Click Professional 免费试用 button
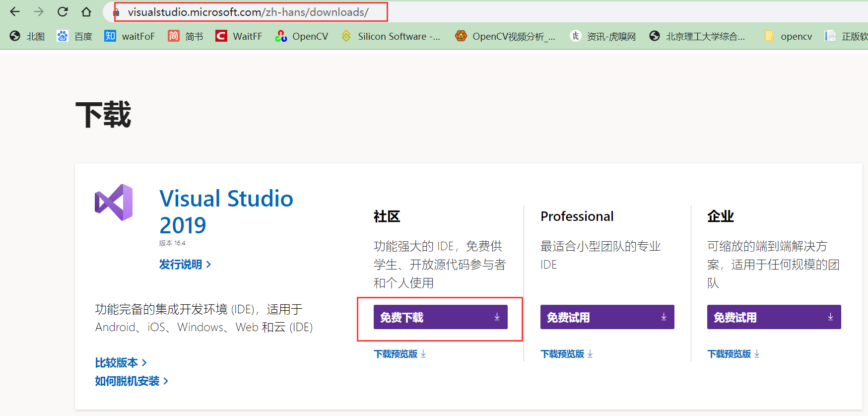Image resolution: width=868 pixels, height=416 pixels. [x=607, y=317]
